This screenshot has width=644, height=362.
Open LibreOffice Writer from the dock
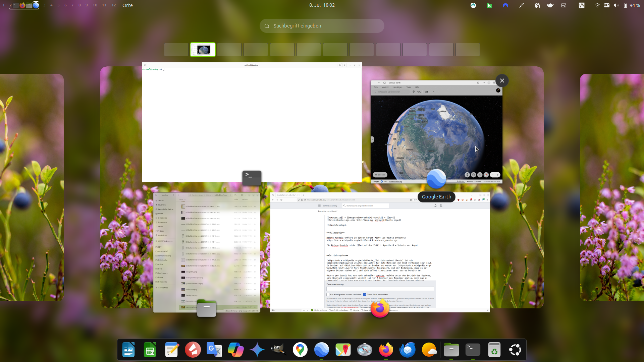point(128,350)
